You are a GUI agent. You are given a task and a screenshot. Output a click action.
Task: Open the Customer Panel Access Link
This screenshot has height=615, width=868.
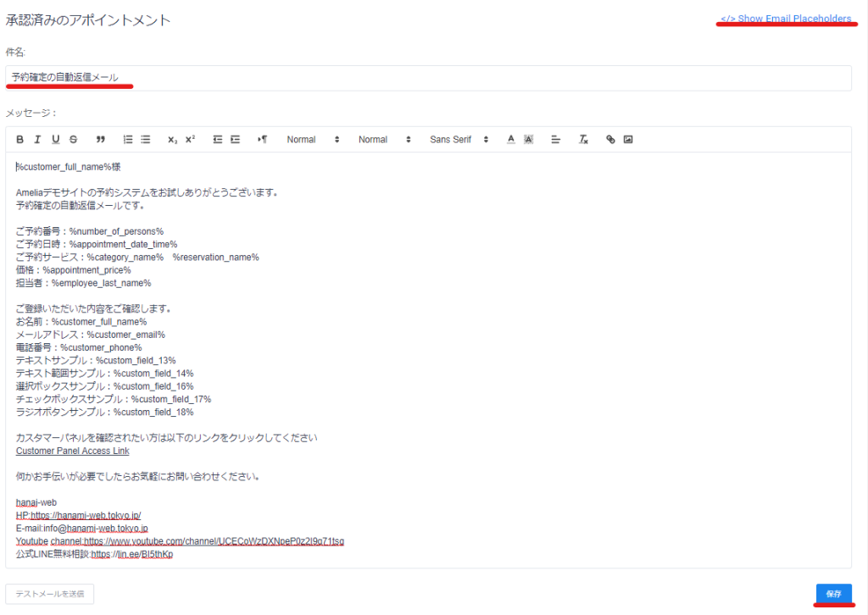pos(73,451)
